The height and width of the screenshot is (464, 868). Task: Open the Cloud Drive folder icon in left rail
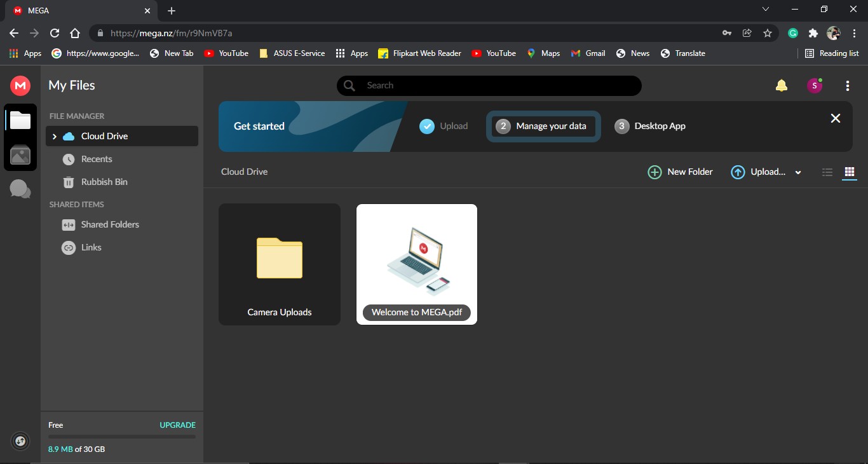pyautogui.click(x=20, y=120)
